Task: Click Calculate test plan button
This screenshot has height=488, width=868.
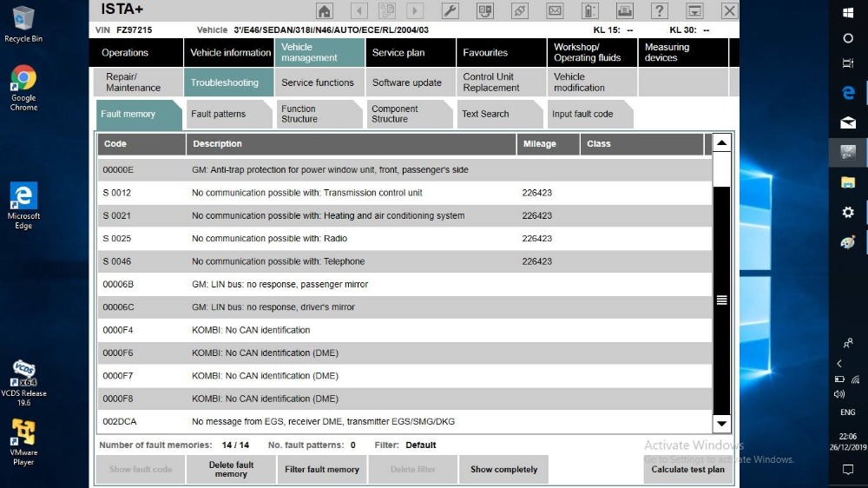Action: tap(687, 469)
